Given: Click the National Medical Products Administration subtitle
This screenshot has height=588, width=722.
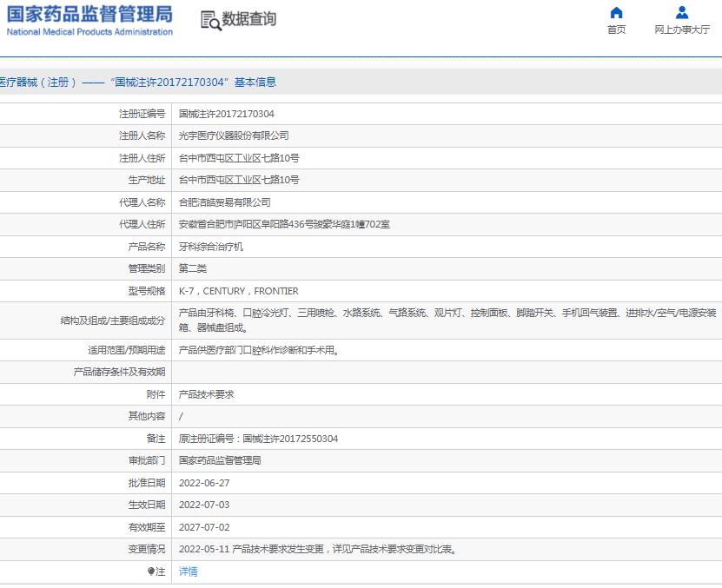Looking at the screenshot, I should pyautogui.click(x=89, y=32).
